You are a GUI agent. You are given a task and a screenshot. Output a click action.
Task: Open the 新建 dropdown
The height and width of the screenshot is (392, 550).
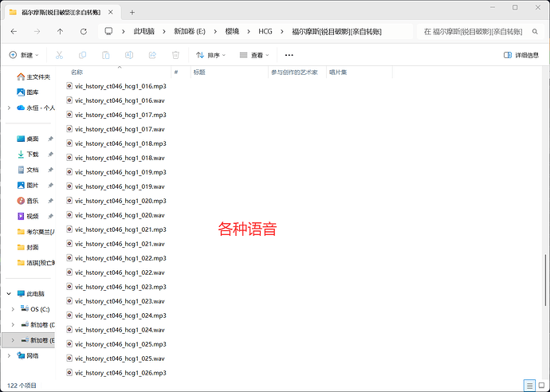click(24, 55)
